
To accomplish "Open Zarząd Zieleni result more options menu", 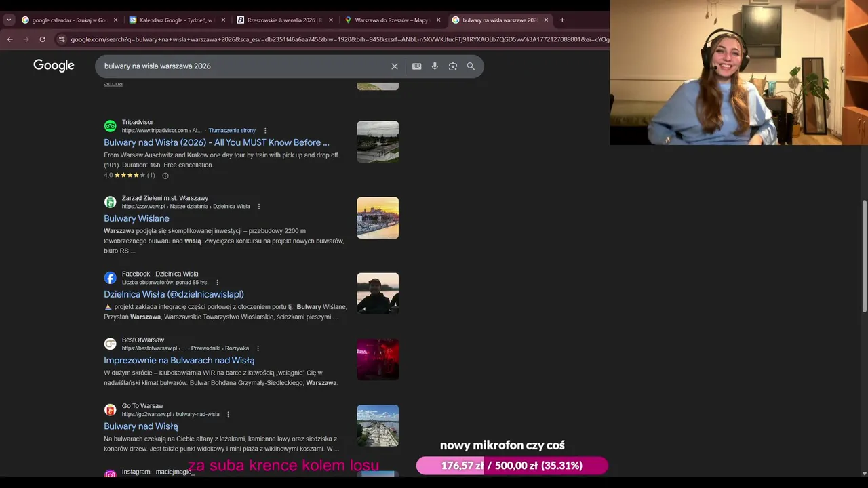I will pyautogui.click(x=259, y=206).
